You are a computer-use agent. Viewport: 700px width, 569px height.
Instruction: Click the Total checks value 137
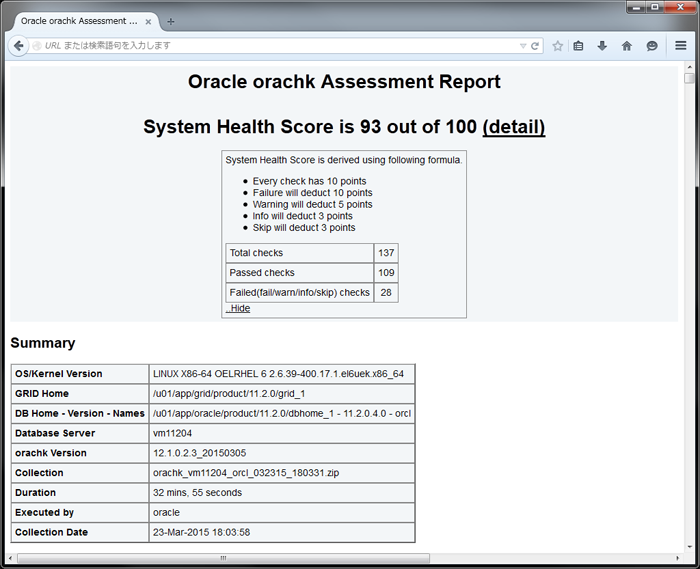click(x=386, y=253)
